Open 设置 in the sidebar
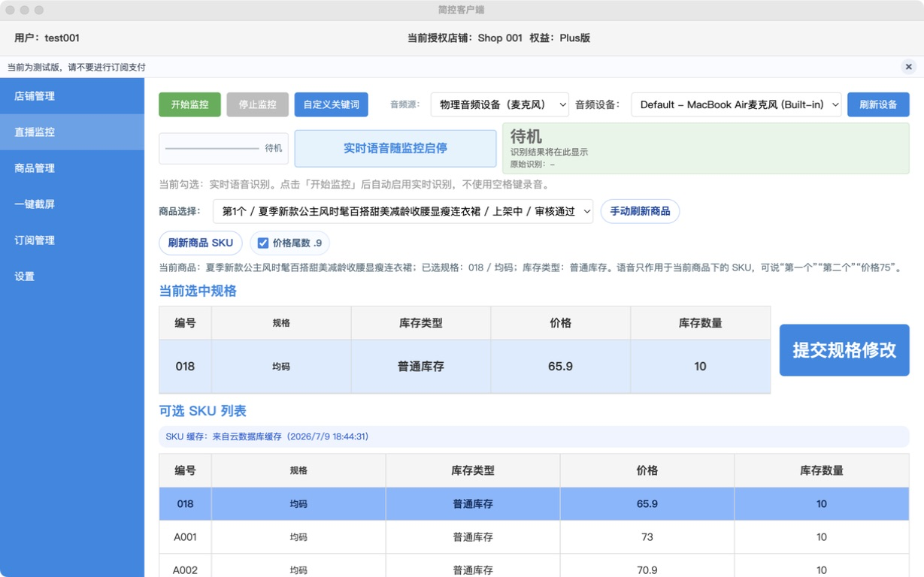Viewport: 924px width, 577px height. [72, 276]
